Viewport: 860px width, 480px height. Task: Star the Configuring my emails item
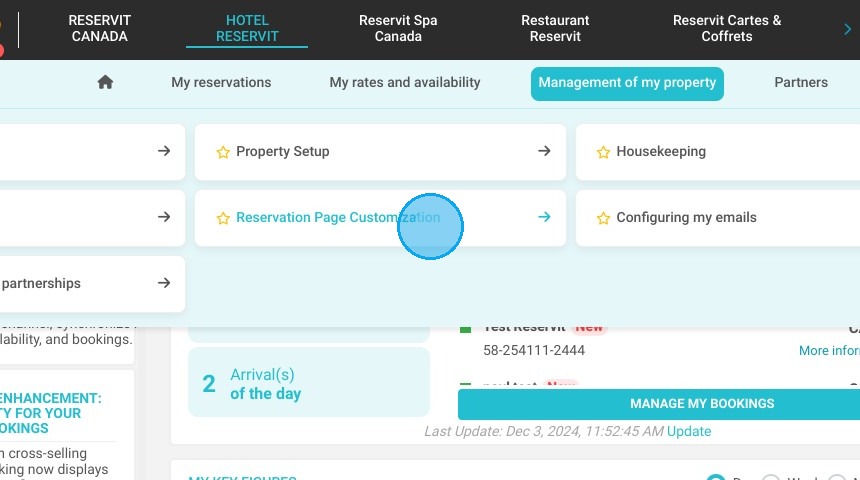[x=603, y=218]
